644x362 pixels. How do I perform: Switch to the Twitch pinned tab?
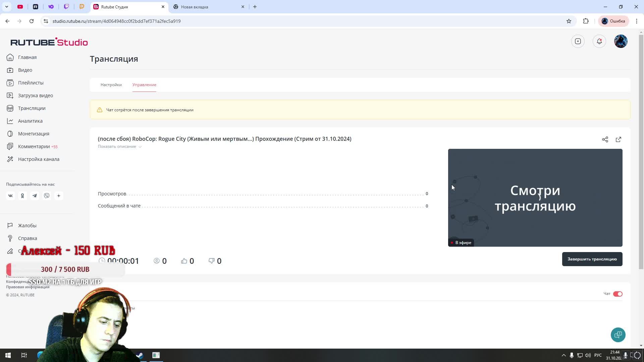tap(66, 7)
